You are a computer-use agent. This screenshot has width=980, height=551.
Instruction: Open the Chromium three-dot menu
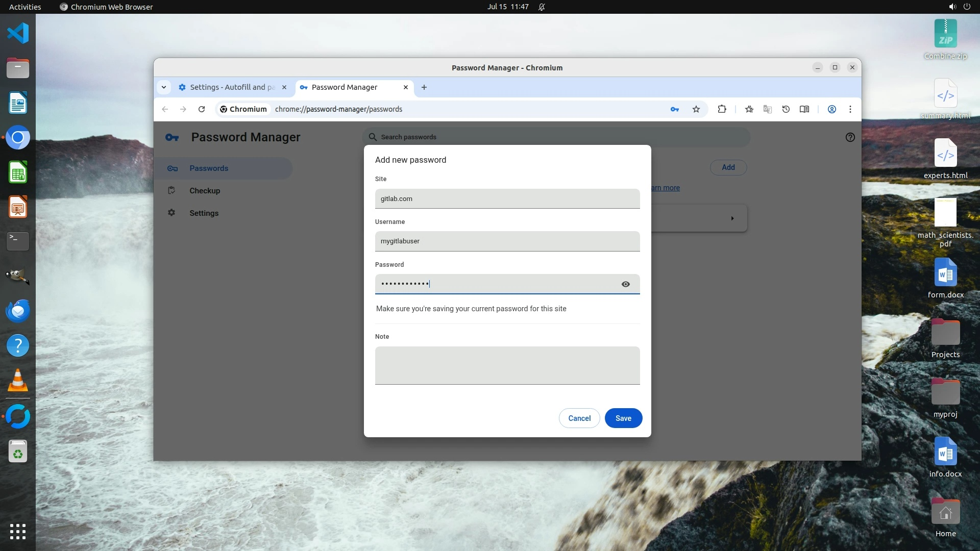[850, 109]
